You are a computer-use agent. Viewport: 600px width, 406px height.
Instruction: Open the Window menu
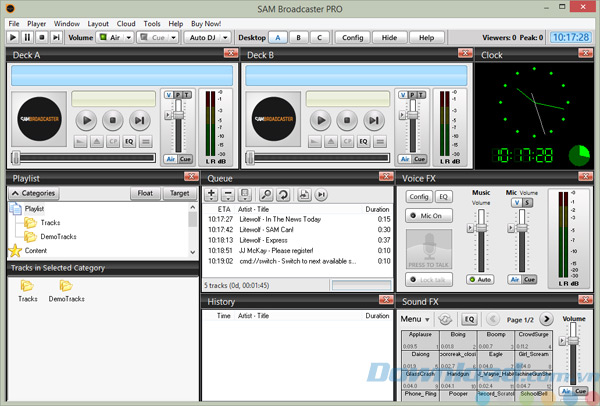click(67, 24)
